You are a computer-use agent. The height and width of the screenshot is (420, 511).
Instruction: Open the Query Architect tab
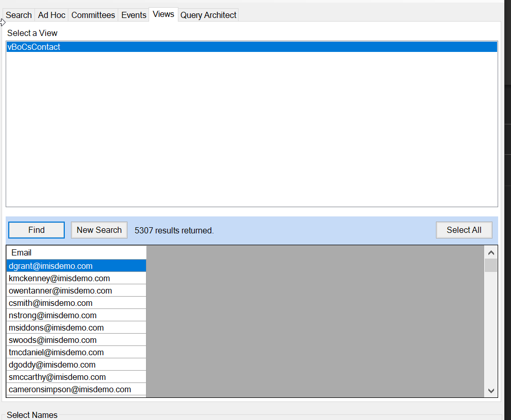(x=208, y=15)
